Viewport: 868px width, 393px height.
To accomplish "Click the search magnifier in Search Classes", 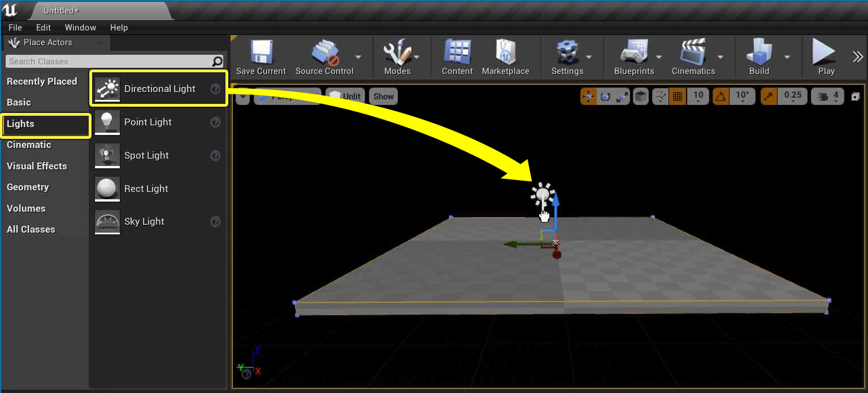I will click(x=217, y=62).
